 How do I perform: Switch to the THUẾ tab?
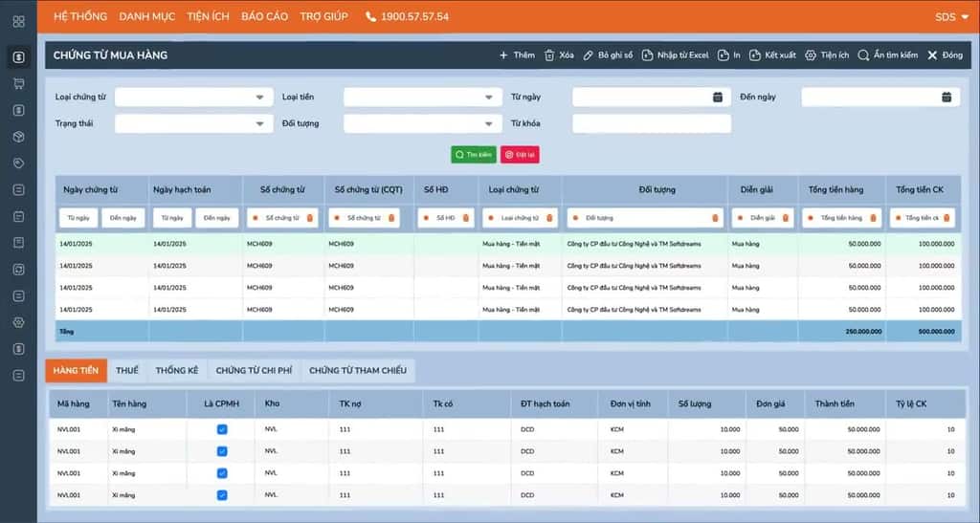click(127, 370)
